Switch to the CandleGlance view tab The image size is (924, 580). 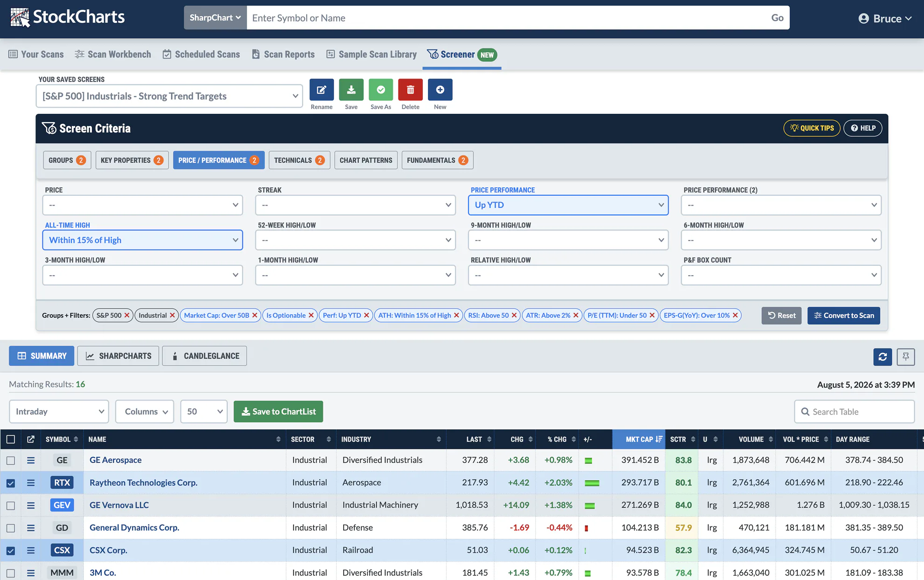[204, 356]
